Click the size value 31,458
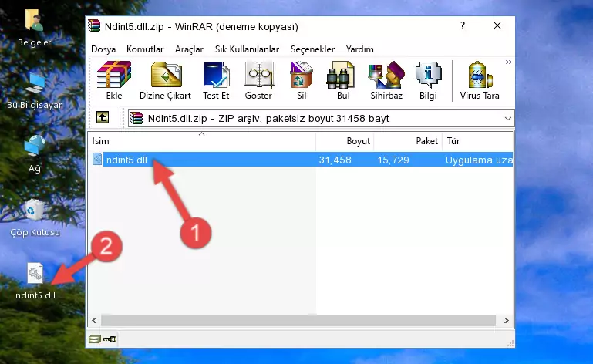The height and width of the screenshot is (364, 593). coord(335,160)
